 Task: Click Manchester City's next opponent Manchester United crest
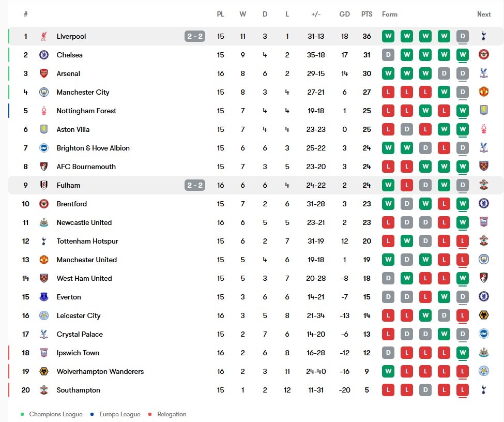[x=483, y=92]
